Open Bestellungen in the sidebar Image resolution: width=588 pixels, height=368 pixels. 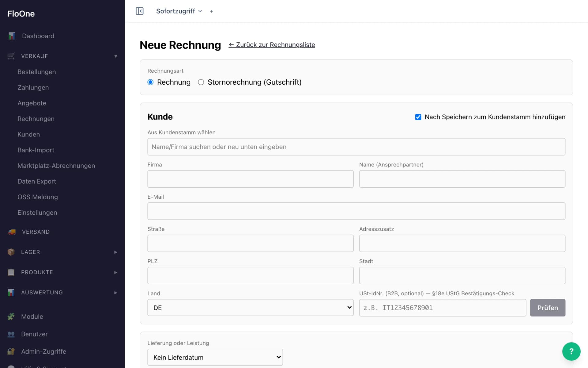coord(37,72)
